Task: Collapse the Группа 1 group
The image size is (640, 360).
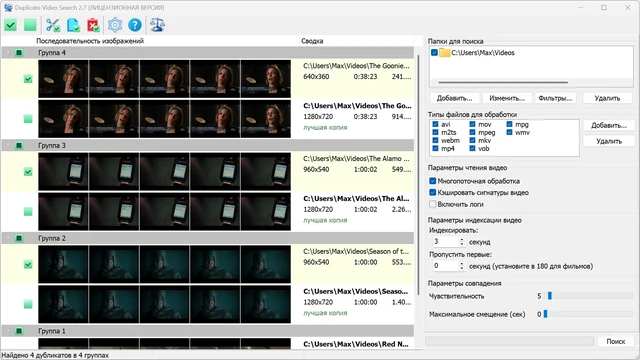Action: 8,331
